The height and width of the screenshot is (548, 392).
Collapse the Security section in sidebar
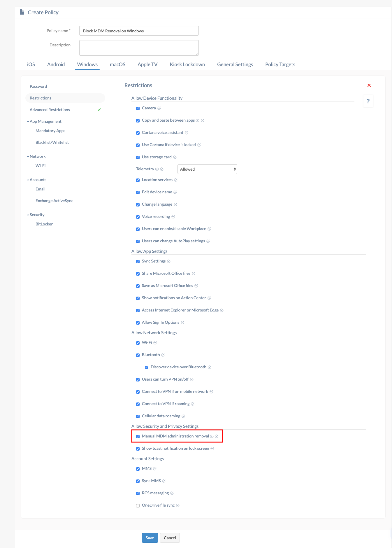click(x=28, y=215)
